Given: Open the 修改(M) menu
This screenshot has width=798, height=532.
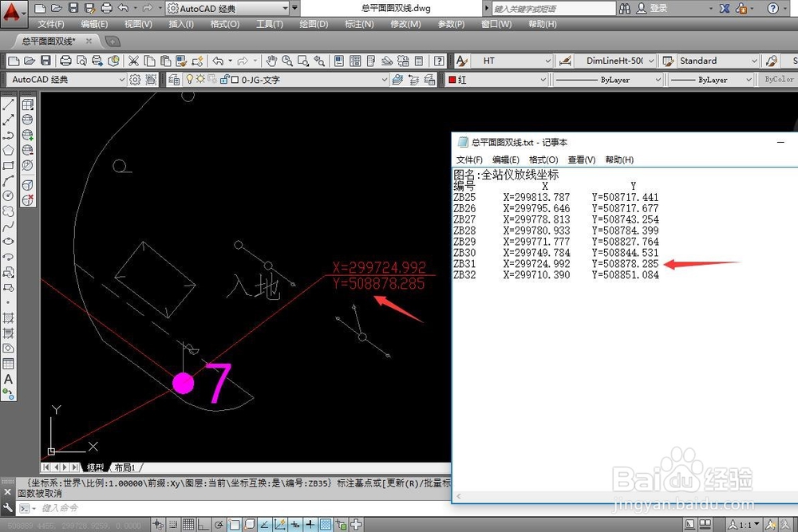Looking at the screenshot, I should click(x=405, y=24).
